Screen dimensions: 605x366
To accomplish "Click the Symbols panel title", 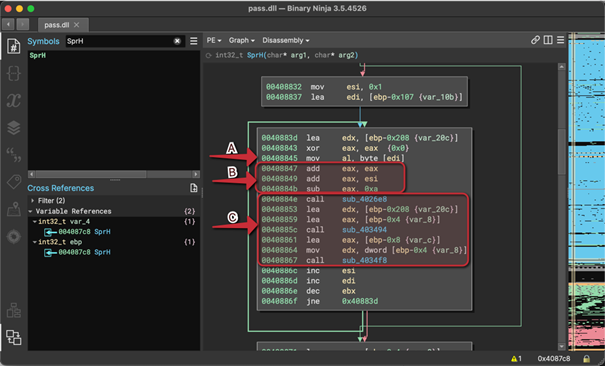I will (43, 41).
